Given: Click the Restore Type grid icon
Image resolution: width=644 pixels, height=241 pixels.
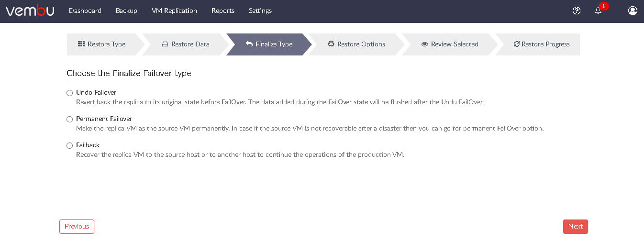Looking at the screenshot, I should [81, 44].
